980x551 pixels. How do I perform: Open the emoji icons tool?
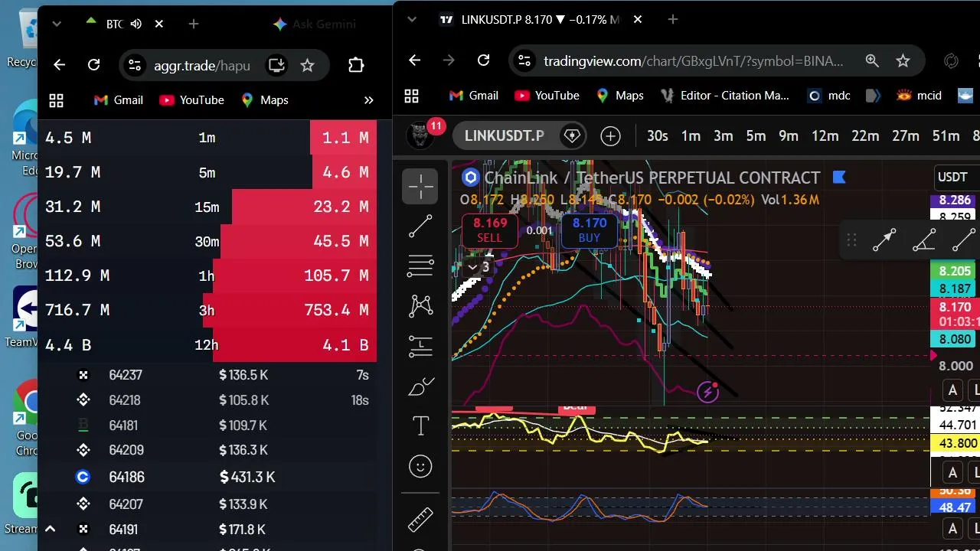pos(420,466)
